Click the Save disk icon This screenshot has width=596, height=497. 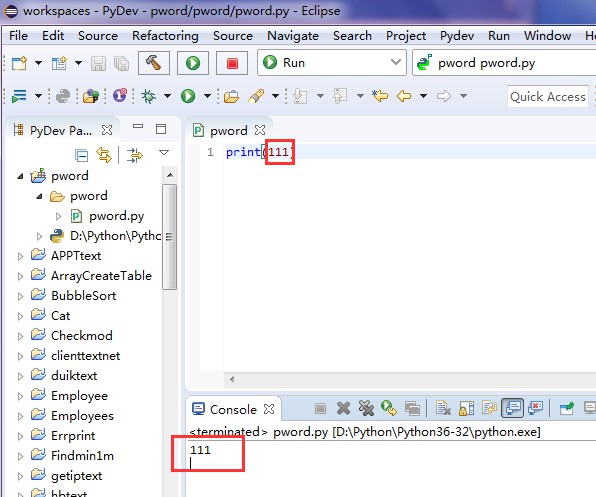coord(98,63)
